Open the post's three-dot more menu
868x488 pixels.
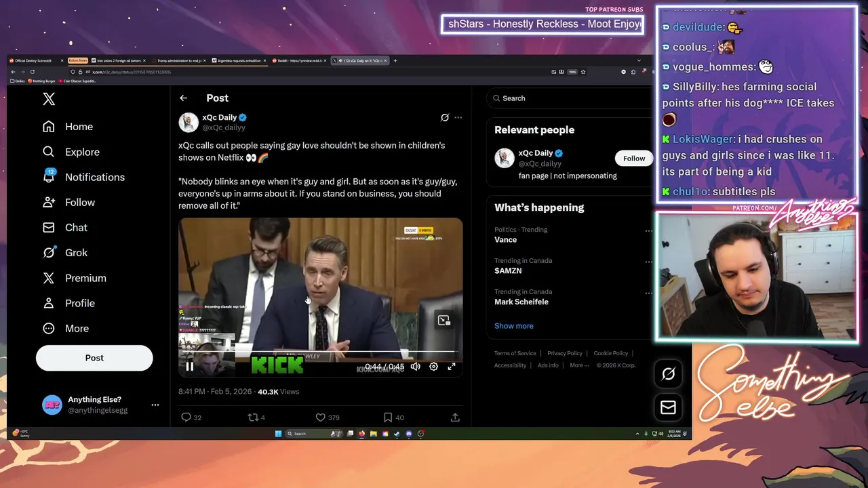pyautogui.click(x=458, y=117)
